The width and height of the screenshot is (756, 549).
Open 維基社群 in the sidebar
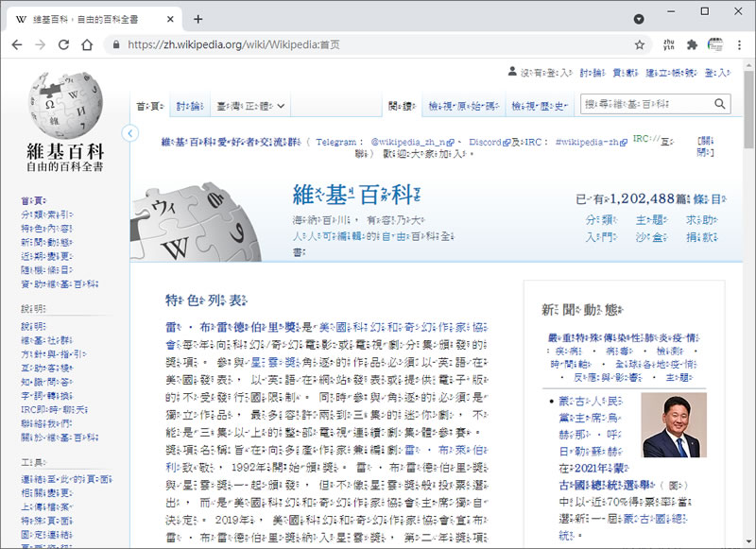coord(46,341)
